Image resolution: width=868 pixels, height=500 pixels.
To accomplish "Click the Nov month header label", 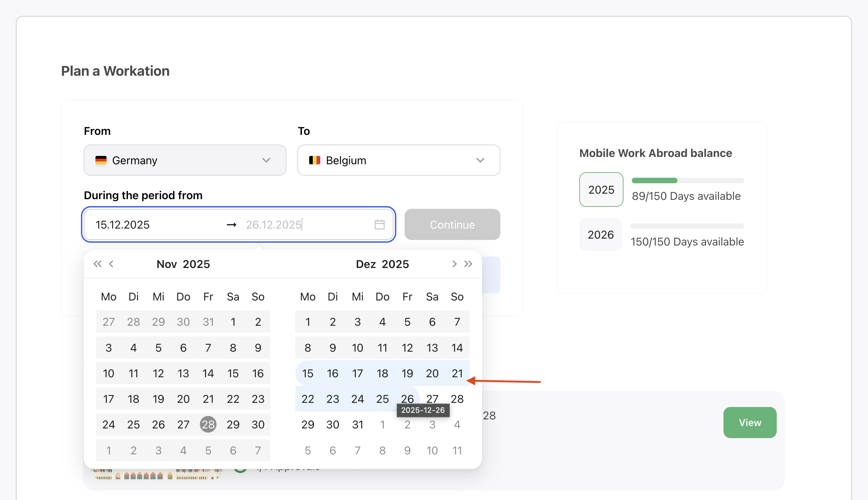I will (x=166, y=264).
